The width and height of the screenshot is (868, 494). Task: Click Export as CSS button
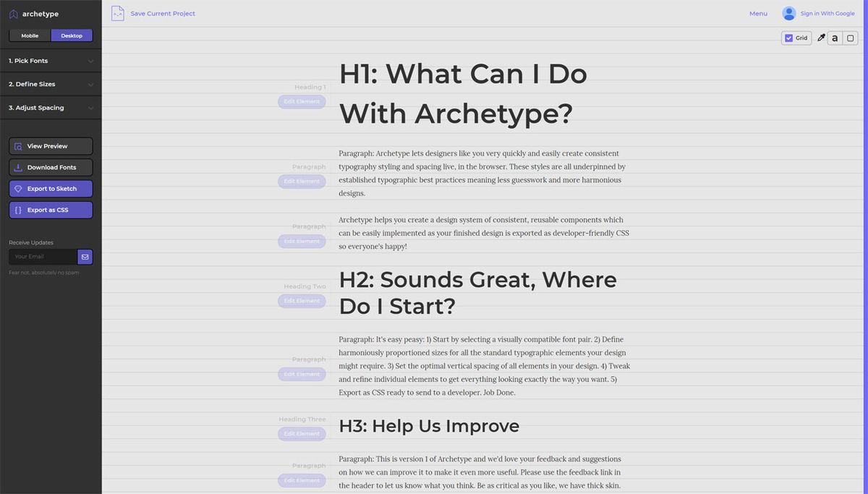[50, 210]
